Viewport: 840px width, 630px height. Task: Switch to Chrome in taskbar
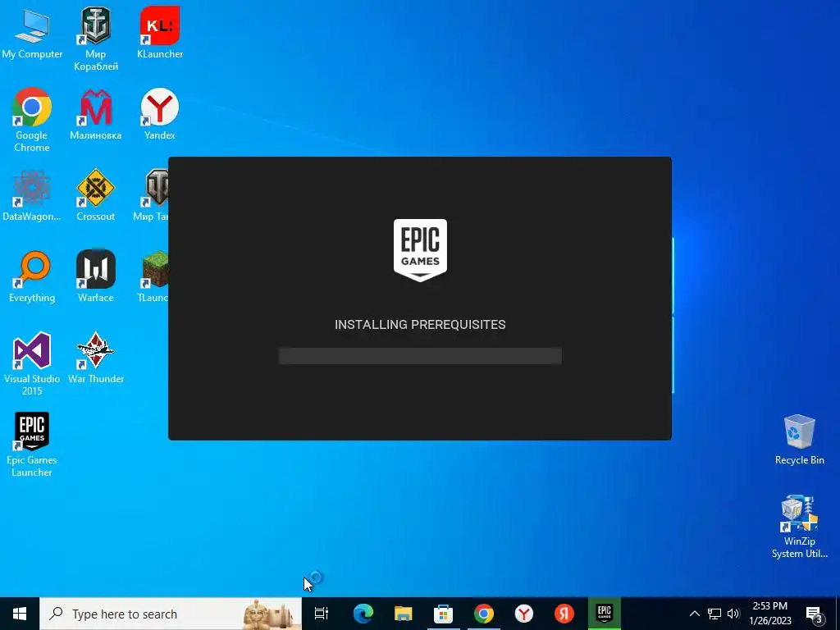point(483,614)
